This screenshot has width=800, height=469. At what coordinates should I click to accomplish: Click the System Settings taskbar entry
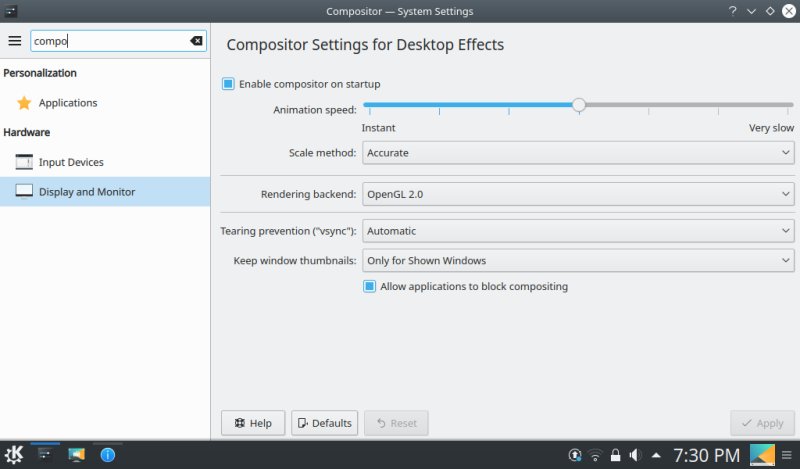coord(45,454)
